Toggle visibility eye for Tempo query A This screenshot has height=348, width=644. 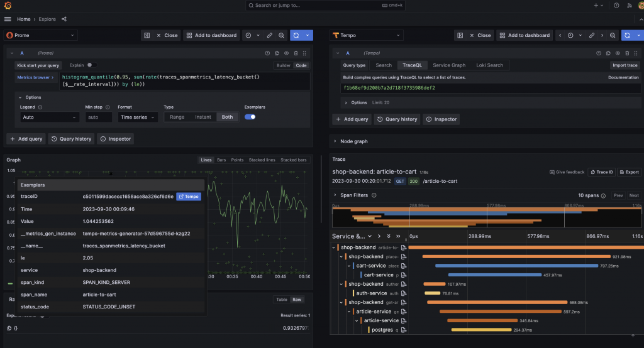[x=618, y=53]
